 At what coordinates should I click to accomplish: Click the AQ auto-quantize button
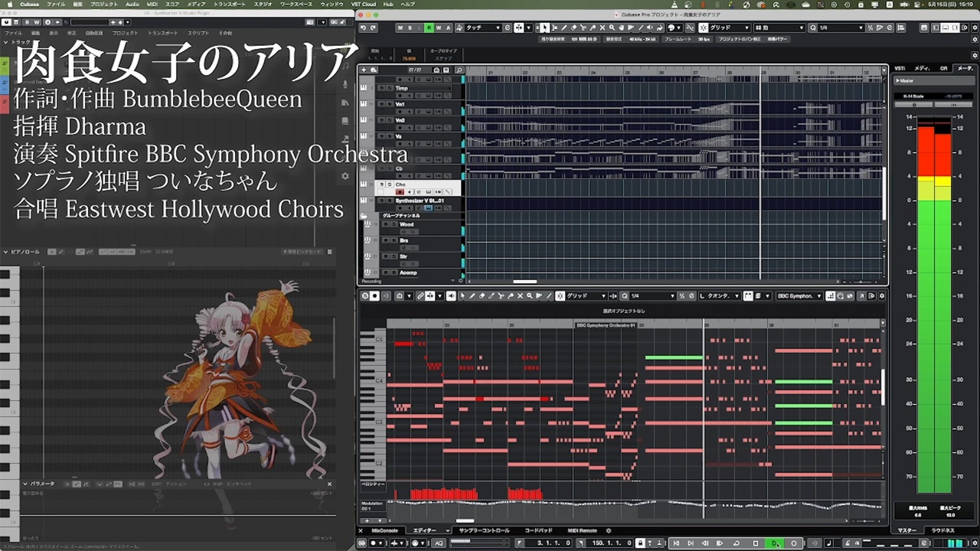439,543
